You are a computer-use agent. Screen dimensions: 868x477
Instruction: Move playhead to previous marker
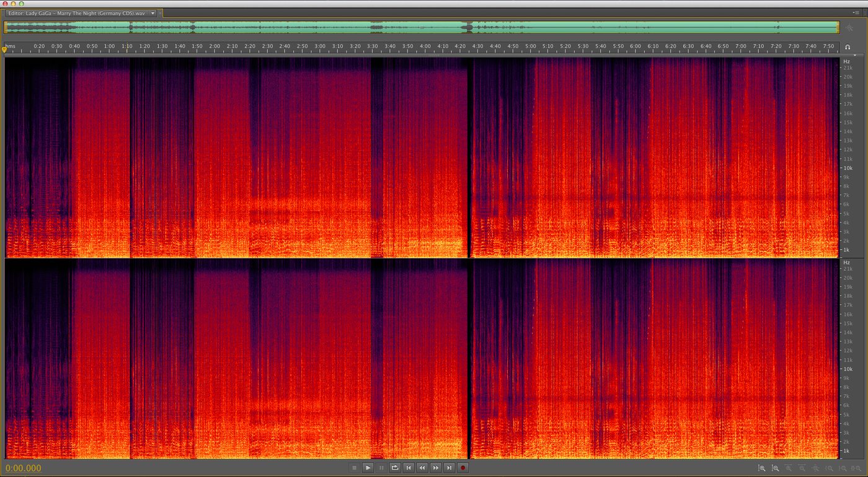tap(409, 468)
